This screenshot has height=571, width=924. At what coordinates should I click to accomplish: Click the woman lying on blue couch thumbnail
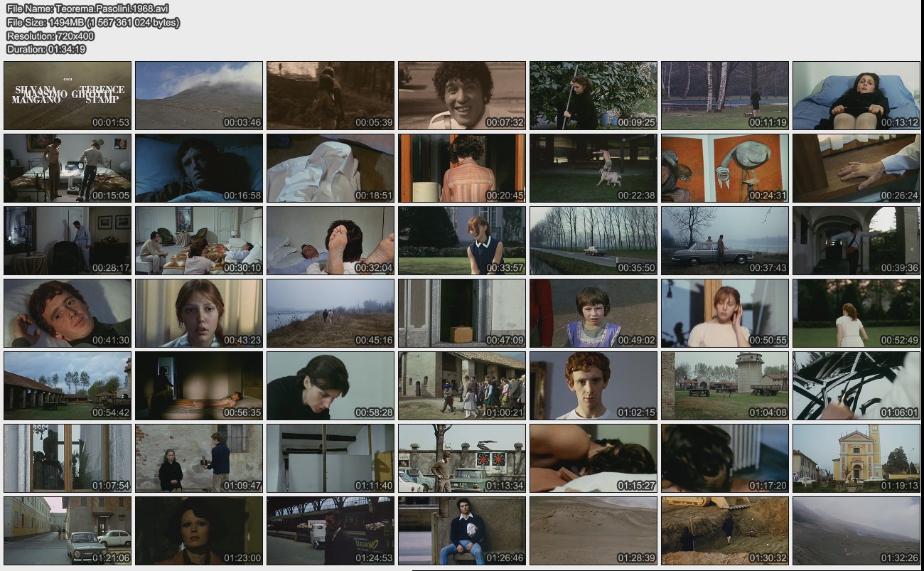pos(856,95)
